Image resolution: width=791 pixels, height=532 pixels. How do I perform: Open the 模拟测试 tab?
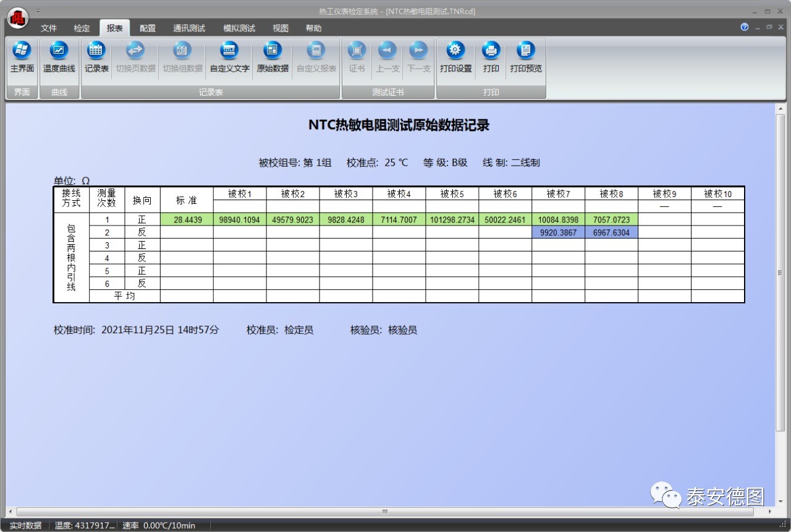[239, 28]
